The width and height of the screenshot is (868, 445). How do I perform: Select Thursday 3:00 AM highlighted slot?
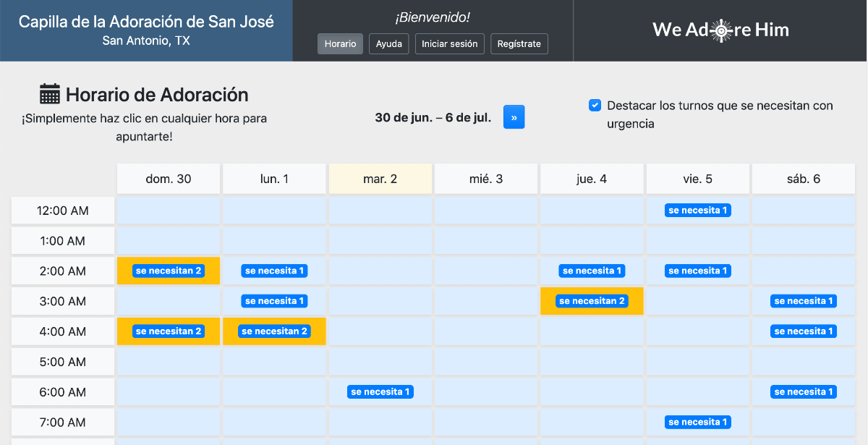point(592,301)
